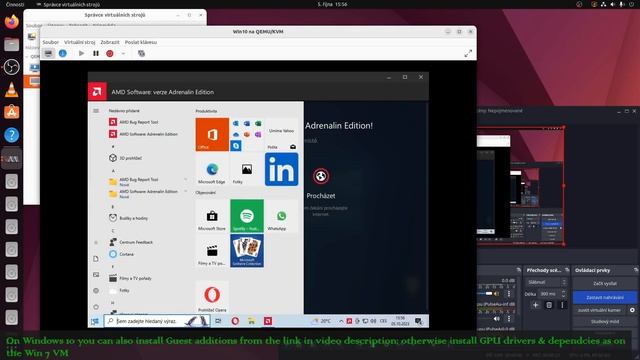The width and height of the screenshot is (640, 360).
Task: Enable Studiový mód in OBS
Action: pyautogui.click(x=604, y=322)
